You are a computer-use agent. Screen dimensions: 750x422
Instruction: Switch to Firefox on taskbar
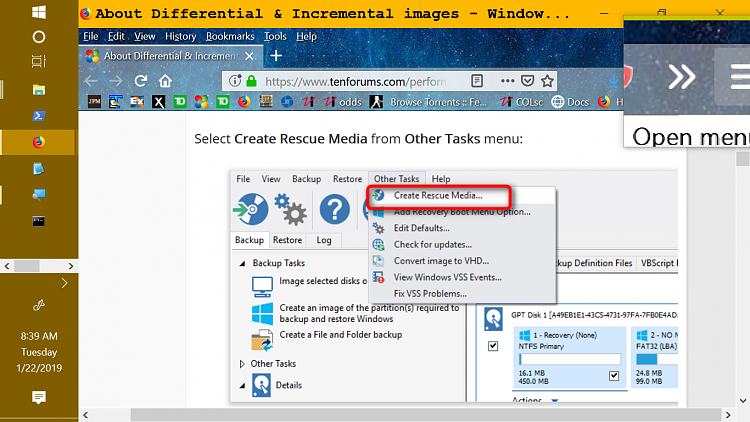(39, 142)
